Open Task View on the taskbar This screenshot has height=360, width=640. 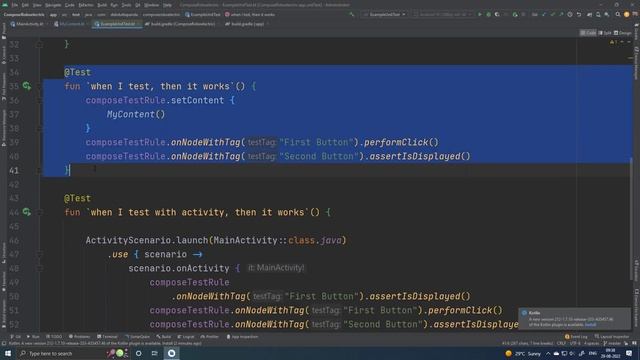[155, 353]
